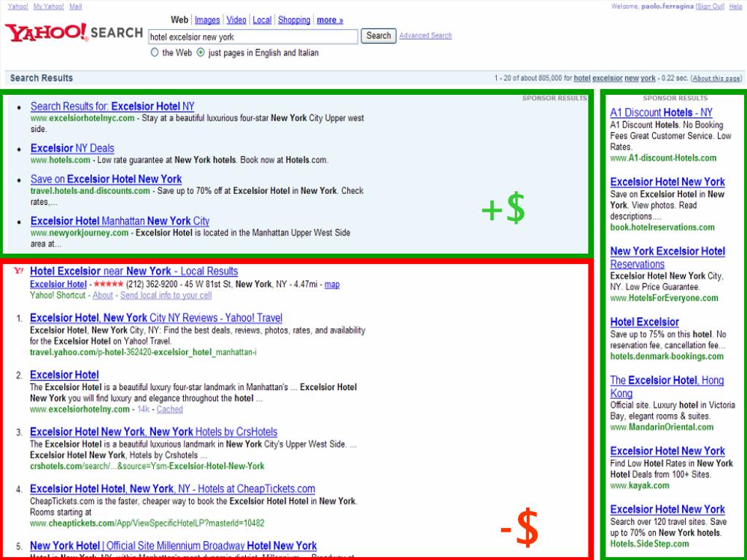Switch to the Local tab
The image size is (747, 560).
262,20
